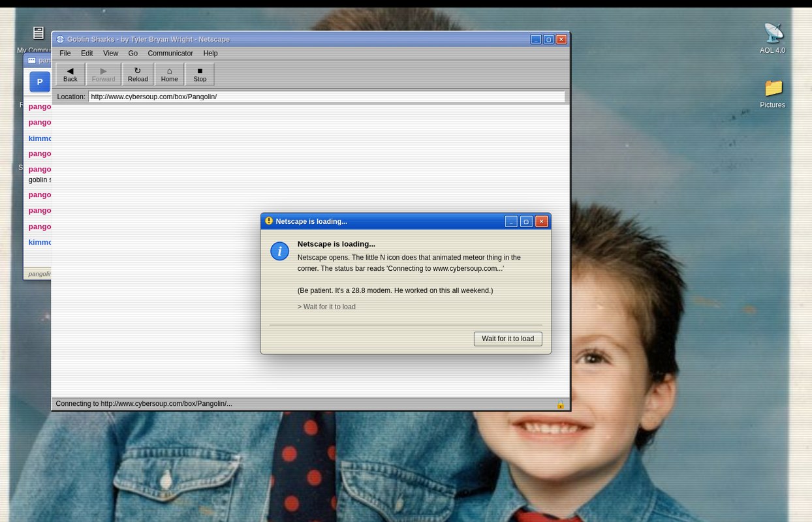Click the Netscape globe icon in the title bar
The width and height of the screenshot is (812, 522).
click(60, 40)
